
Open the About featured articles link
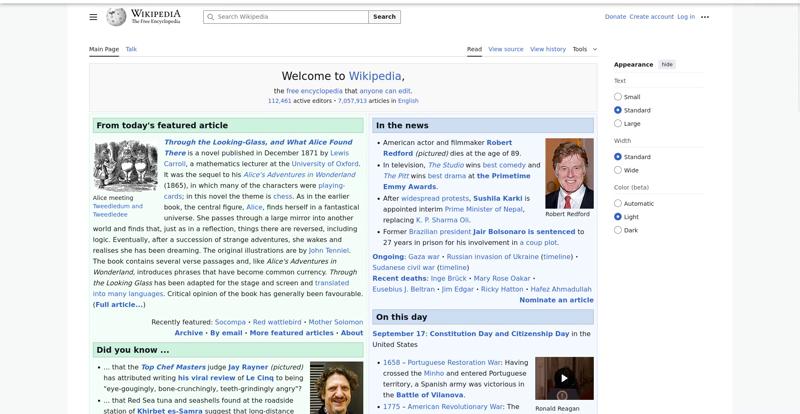[x=352, y=333]
